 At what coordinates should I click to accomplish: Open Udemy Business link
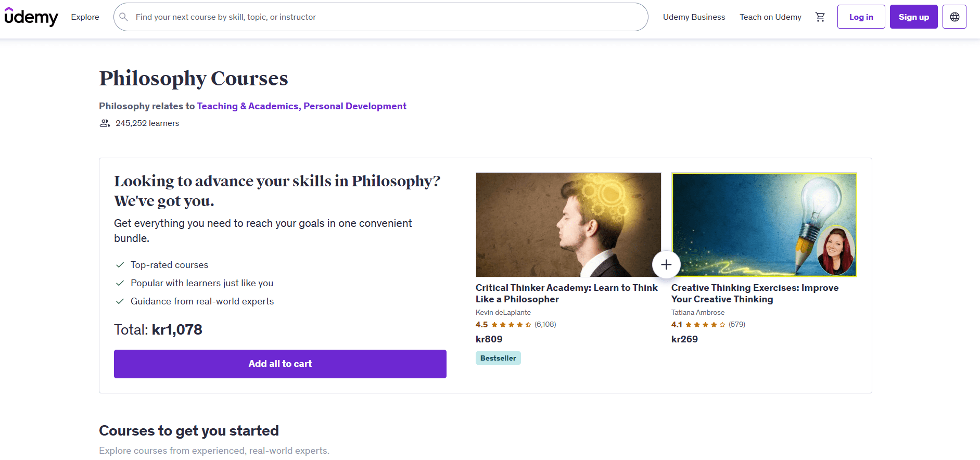click(694, 17)
